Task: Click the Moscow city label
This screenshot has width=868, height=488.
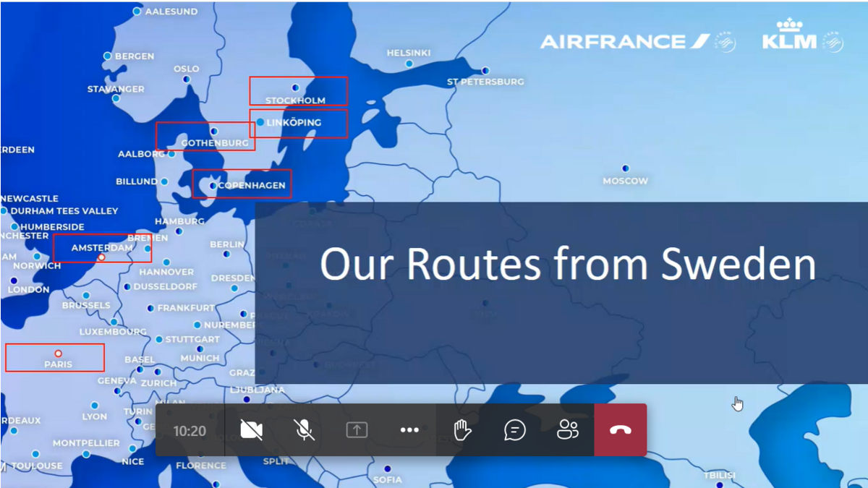Action: [x=625, y=181]
